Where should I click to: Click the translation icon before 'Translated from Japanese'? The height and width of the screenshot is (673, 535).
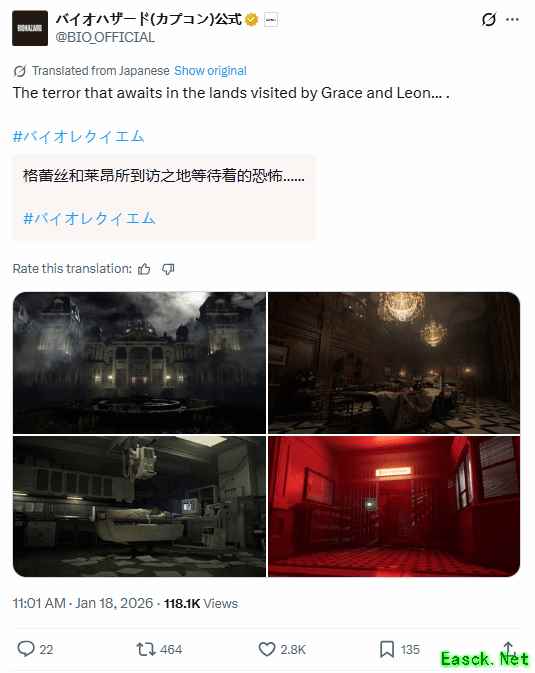20,71
